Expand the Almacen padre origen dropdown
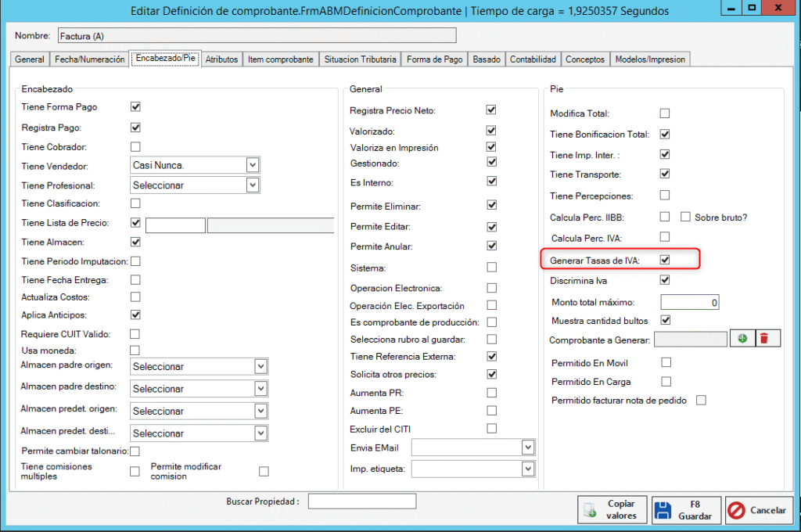Image resolution: width=801 pixels, height=532 pixels. (x=260, y=366)
